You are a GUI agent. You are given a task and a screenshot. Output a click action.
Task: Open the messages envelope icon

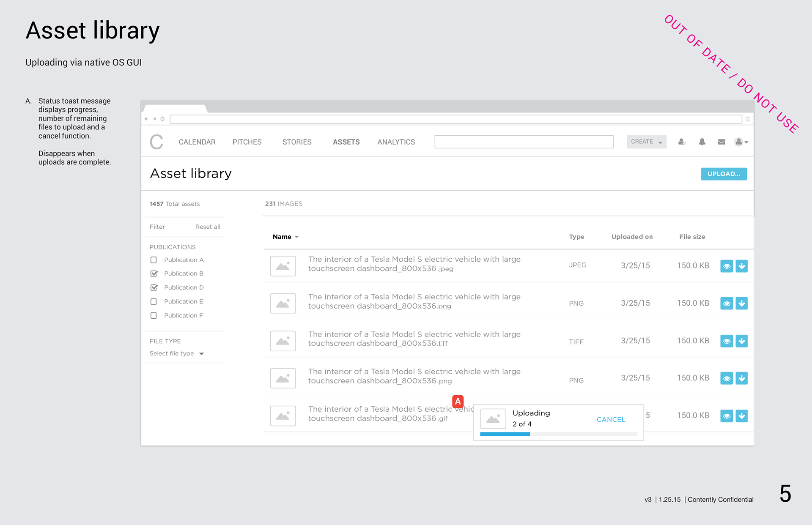(721, 142)
